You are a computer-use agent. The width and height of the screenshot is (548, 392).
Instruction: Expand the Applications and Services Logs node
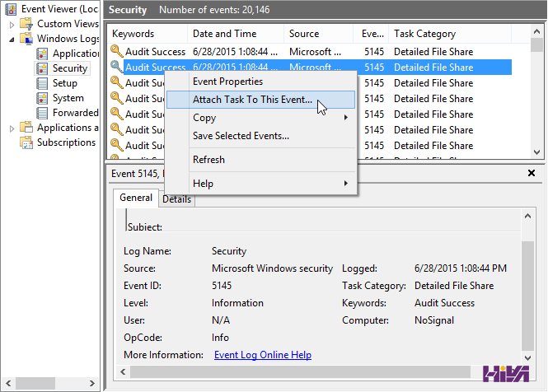click(12, 128)
